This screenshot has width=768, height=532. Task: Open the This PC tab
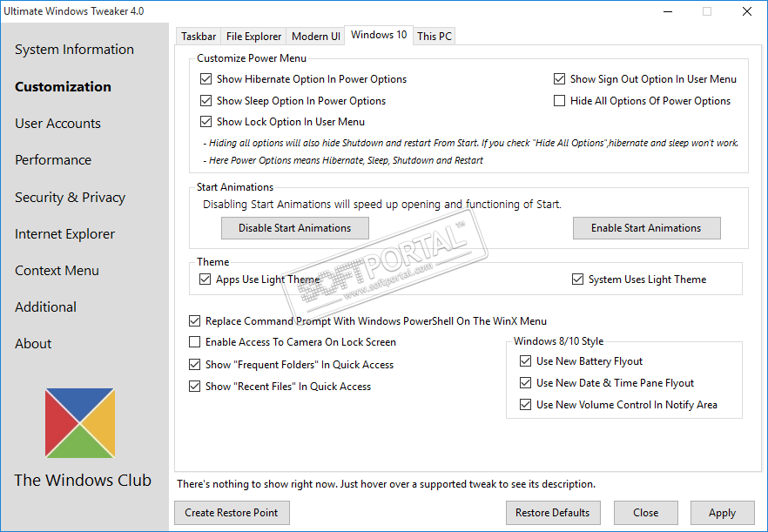(434, 37)
